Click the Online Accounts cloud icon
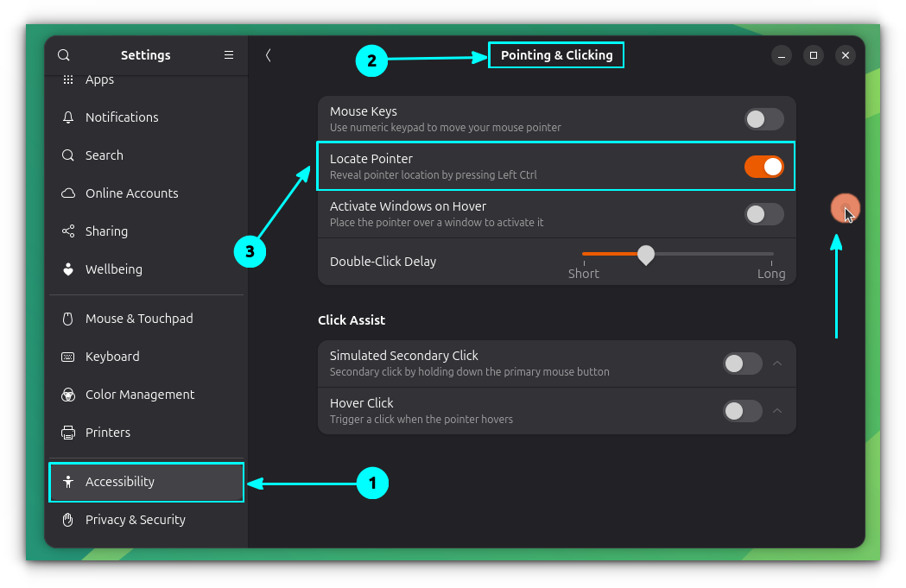 pyautogui.click(x=68, y=193)
